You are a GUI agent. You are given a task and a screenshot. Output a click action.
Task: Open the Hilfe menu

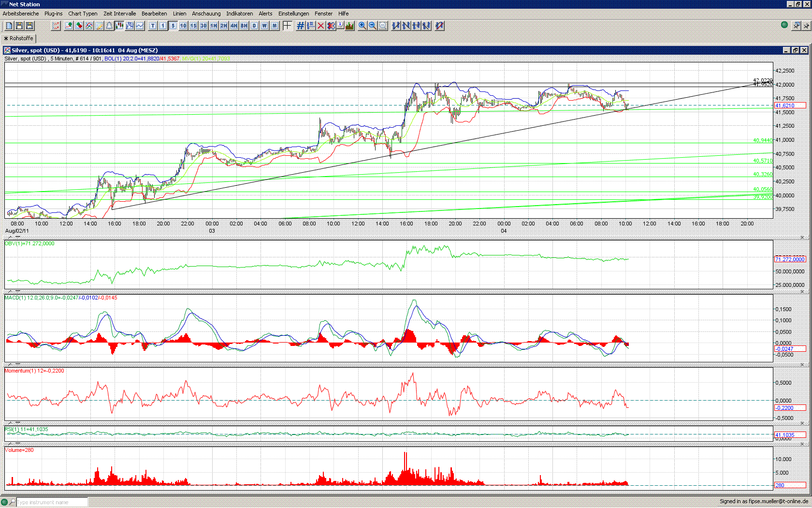344,14
